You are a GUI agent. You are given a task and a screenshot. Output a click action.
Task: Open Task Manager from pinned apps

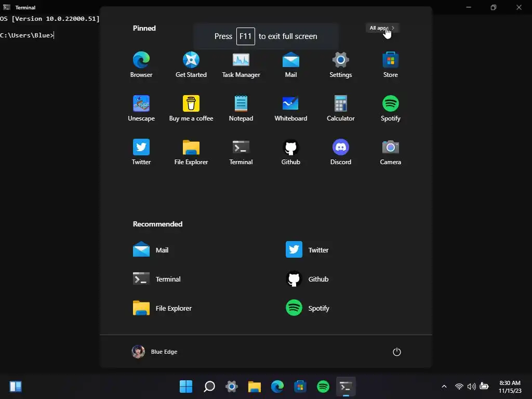pyautogui.click(x=241, y=65)
